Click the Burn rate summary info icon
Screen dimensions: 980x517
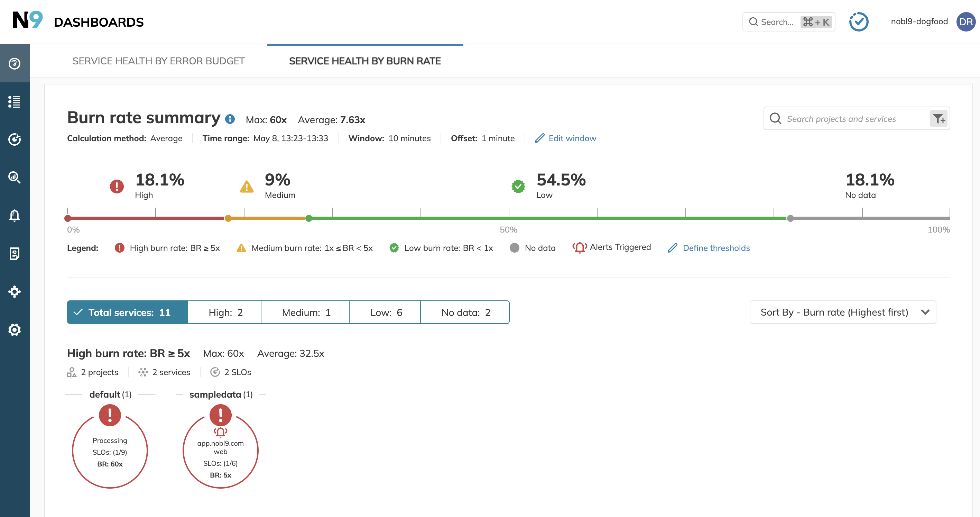pos(230,119)
